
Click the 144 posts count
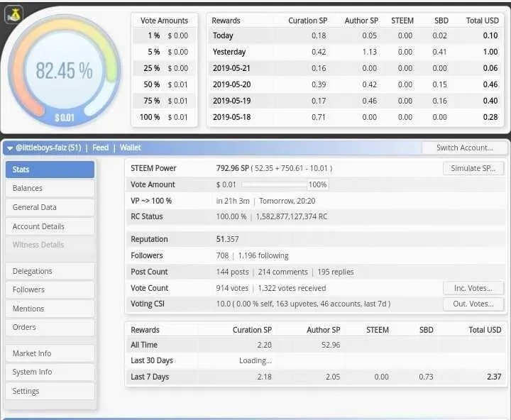pos(232,272)
